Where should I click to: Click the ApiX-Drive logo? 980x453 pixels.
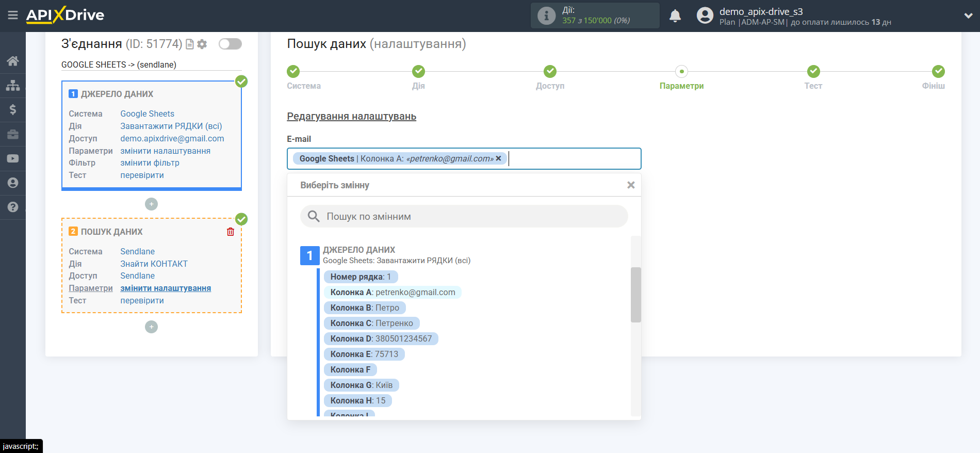[65, 15]
